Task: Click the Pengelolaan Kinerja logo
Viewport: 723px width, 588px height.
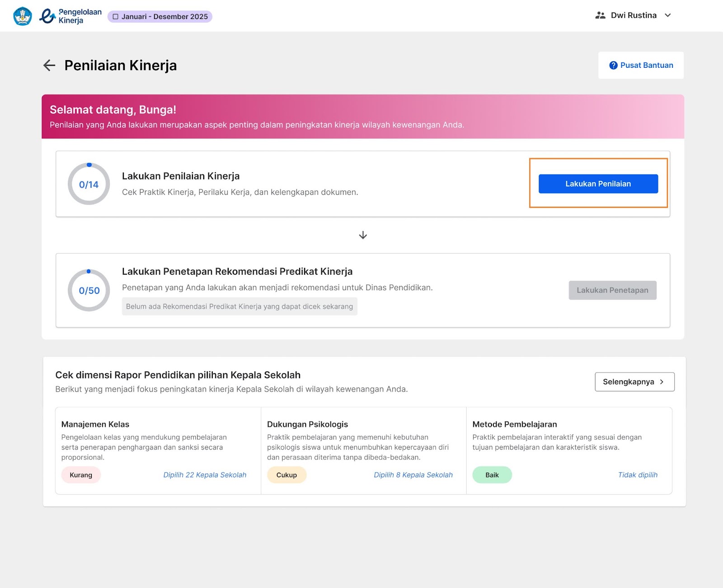Action: [x=70, y=16]
